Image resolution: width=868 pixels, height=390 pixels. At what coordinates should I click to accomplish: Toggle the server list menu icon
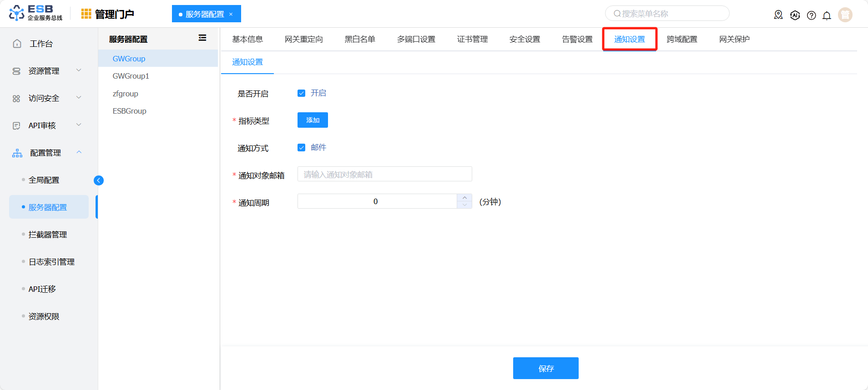(x=202, y=38)
